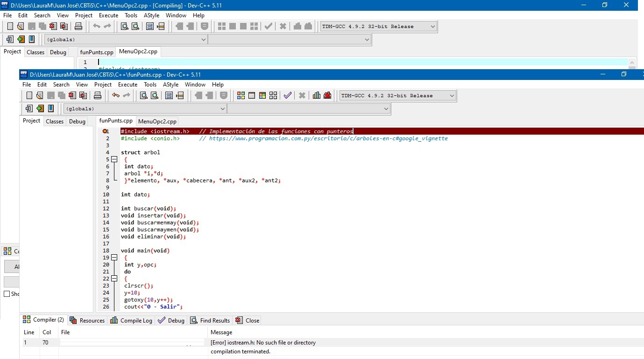Viewport: 644px width, 359px height.
Task: Open TDM-GCC 4.9.2 compiler dropdown in front window
Action: click(x=451, y=95)
